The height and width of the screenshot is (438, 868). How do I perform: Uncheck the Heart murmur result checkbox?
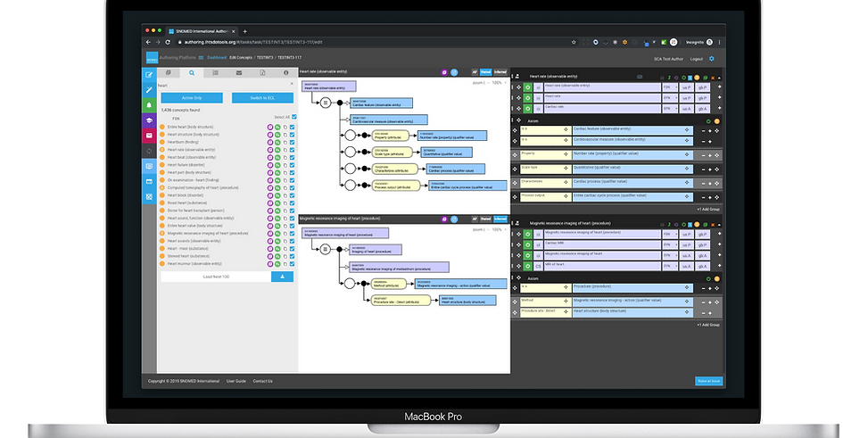(292, 263)
